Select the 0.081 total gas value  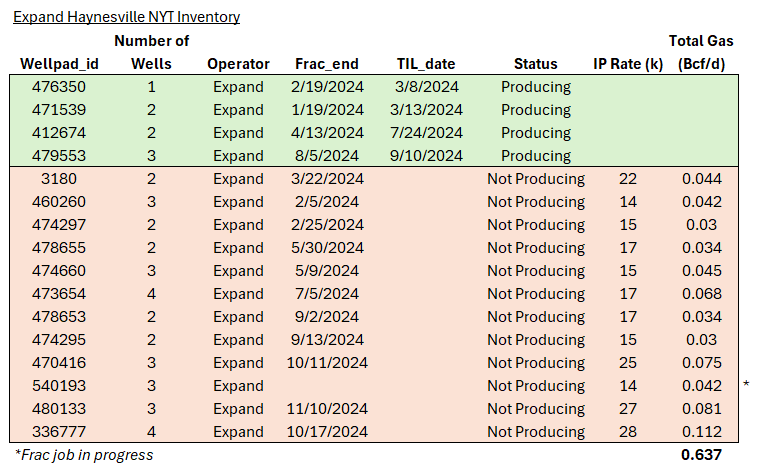coord(701,409)
